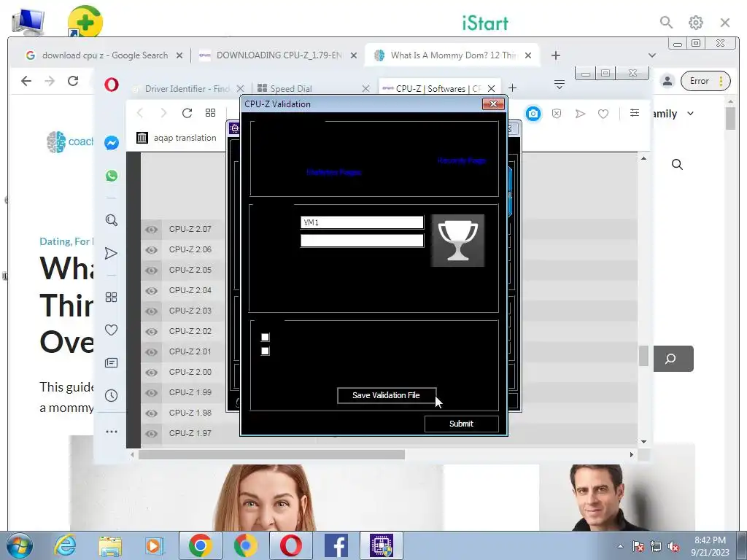The height and width of the screenshot is (560, 747).
Task: Click the send arrow icon in Opera address bar
Action: (580, 114)
